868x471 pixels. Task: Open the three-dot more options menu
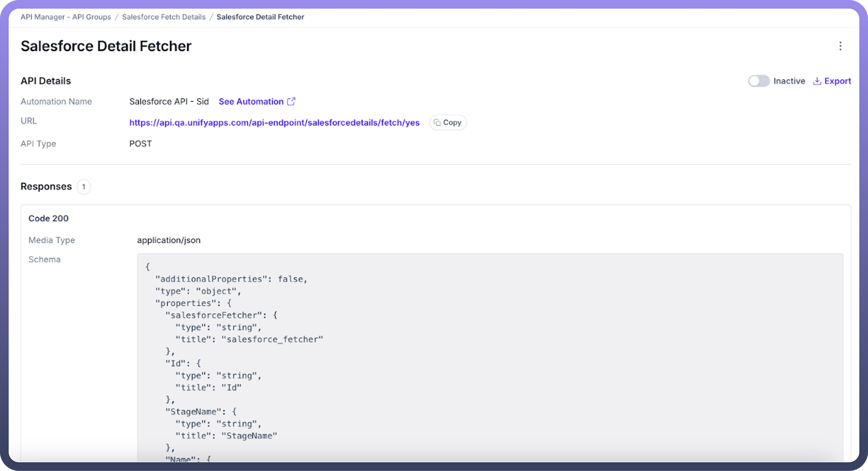840,46
